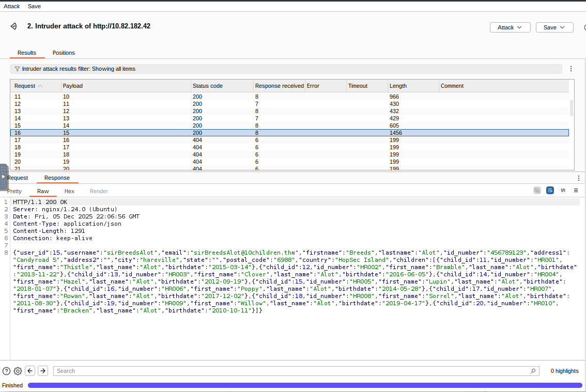This screenshot has height=392, width=586.
Task: Switch to the Positions tab
Action: pyautogui.click(x=64, y=53)
